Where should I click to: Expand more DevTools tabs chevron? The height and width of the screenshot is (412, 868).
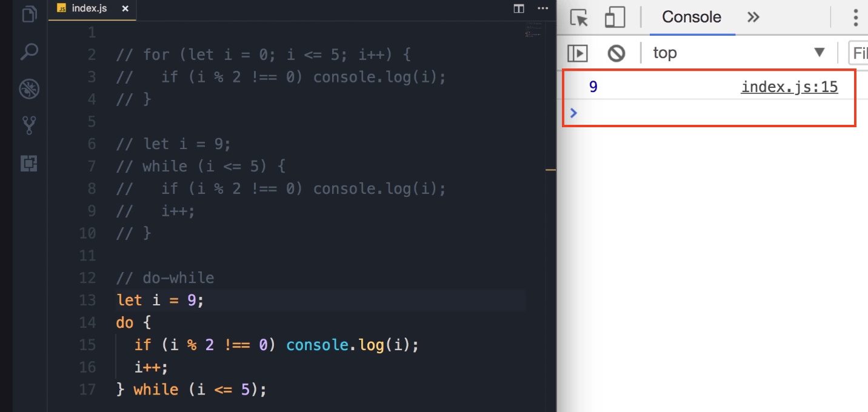[x=753, y=17]
